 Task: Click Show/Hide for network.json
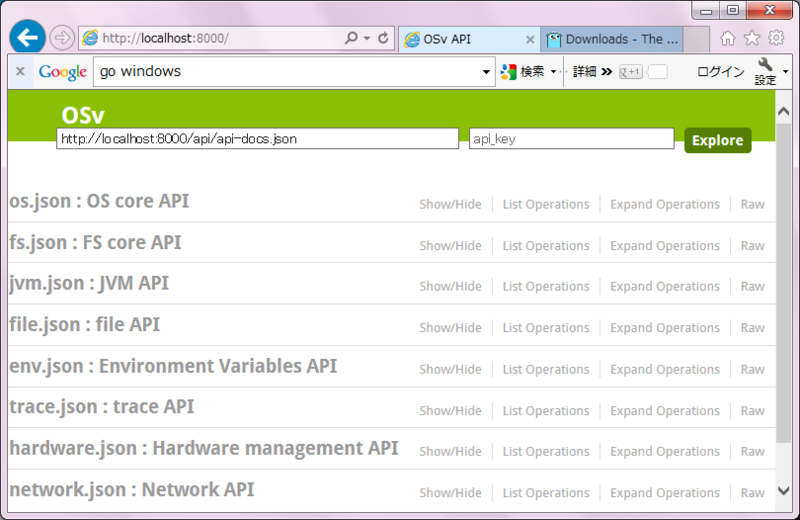450,492
